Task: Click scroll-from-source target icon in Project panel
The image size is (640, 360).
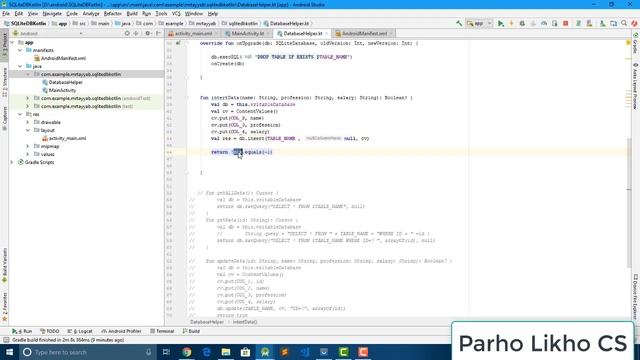Action: (127, 33)
